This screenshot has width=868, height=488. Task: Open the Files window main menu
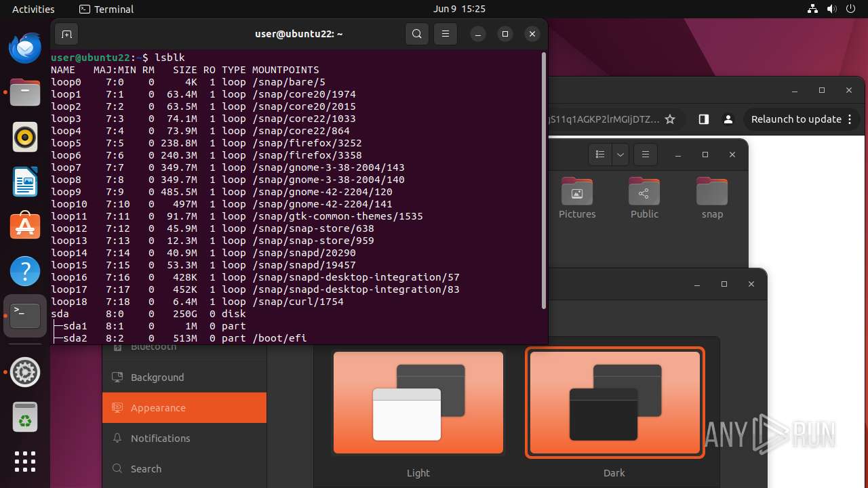(646, 155)
